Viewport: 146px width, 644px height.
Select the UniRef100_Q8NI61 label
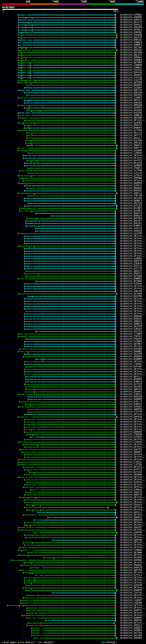pyautogui.click(x=131, y=321)
